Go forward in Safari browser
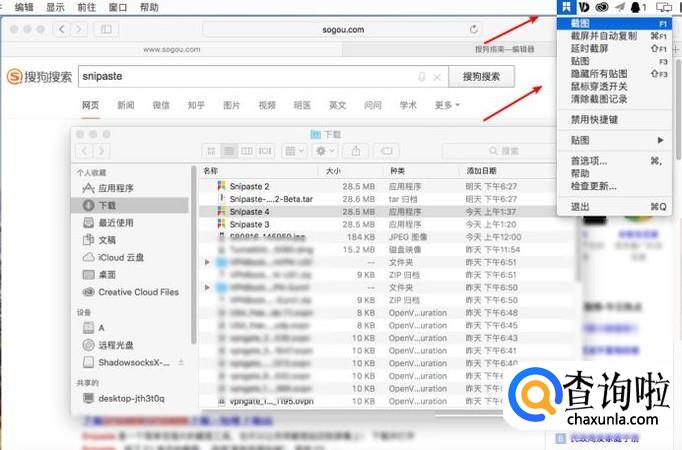 click(79, 30)
